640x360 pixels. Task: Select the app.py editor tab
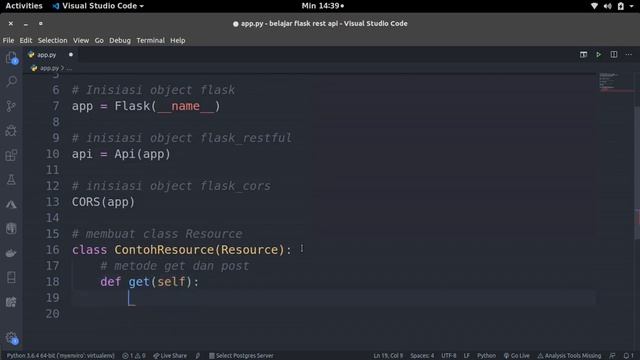point(50,55)
